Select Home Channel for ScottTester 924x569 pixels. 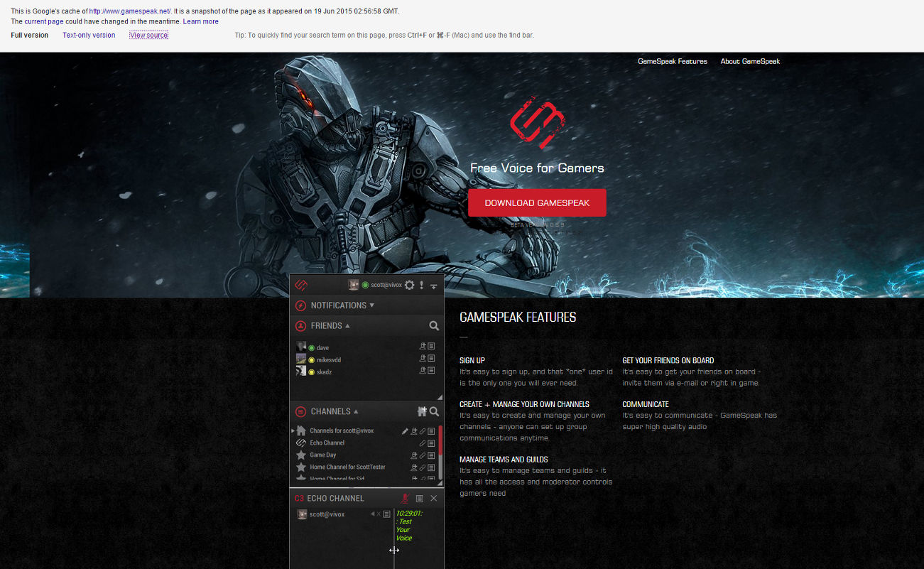pos(347,467)
